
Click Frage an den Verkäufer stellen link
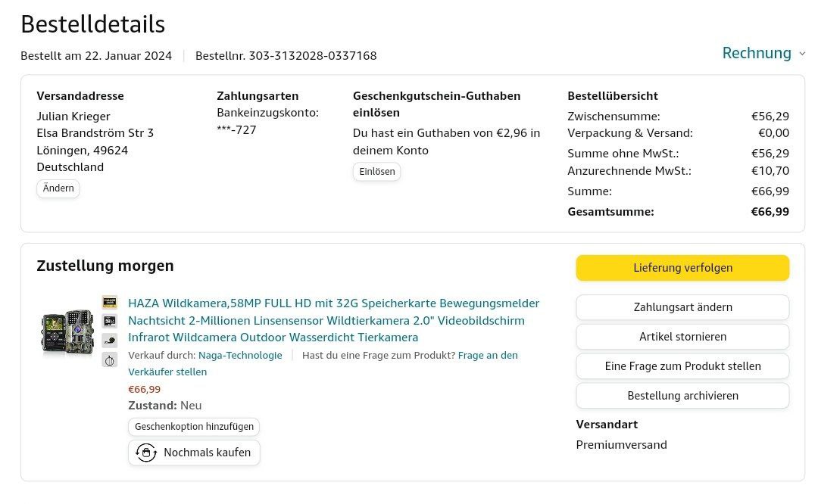tap(488, 355)
